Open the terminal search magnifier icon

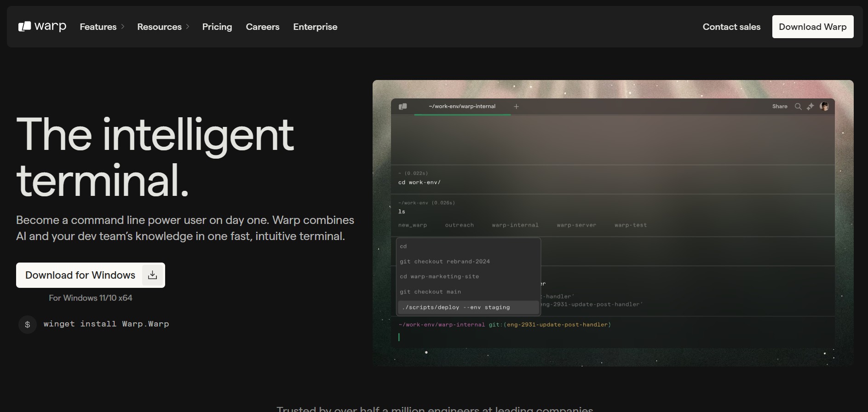(x=798, y=106)
